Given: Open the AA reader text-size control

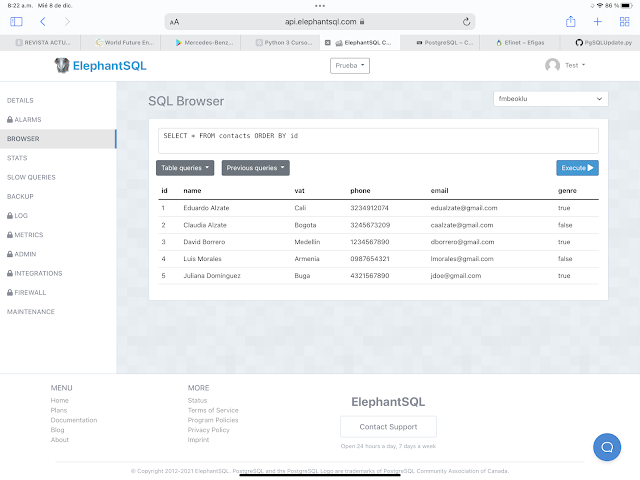Looking at the screenshot, I should (174, 22).
